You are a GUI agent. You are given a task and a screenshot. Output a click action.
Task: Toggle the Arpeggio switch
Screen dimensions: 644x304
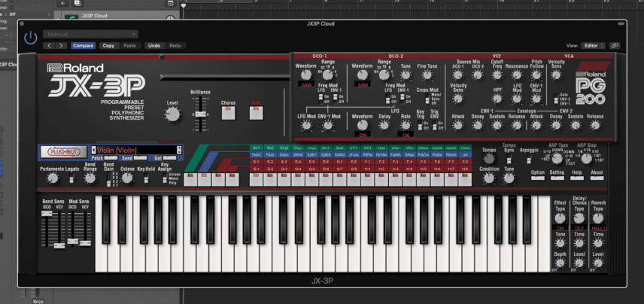(529, 160)
